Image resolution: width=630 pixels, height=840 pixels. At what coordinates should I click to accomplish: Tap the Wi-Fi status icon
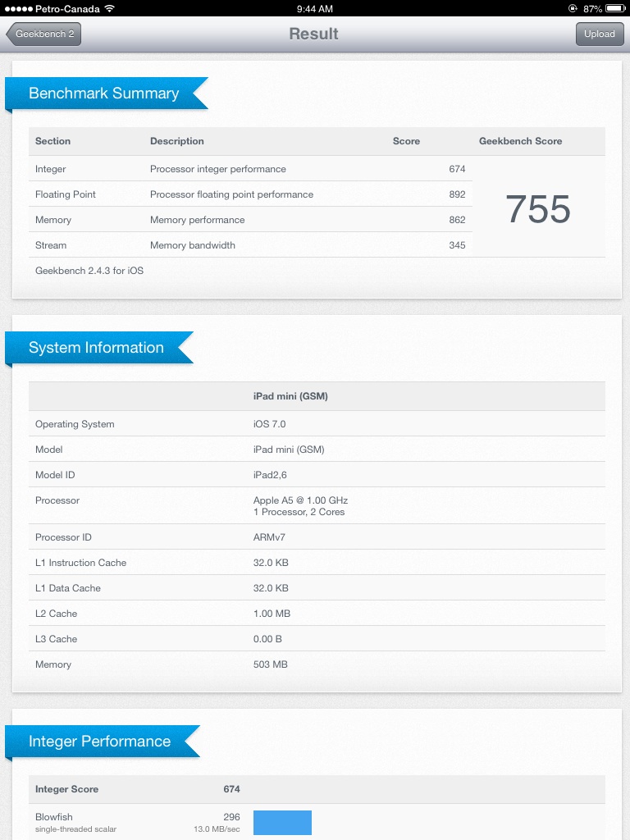click(x=110, y=8)
